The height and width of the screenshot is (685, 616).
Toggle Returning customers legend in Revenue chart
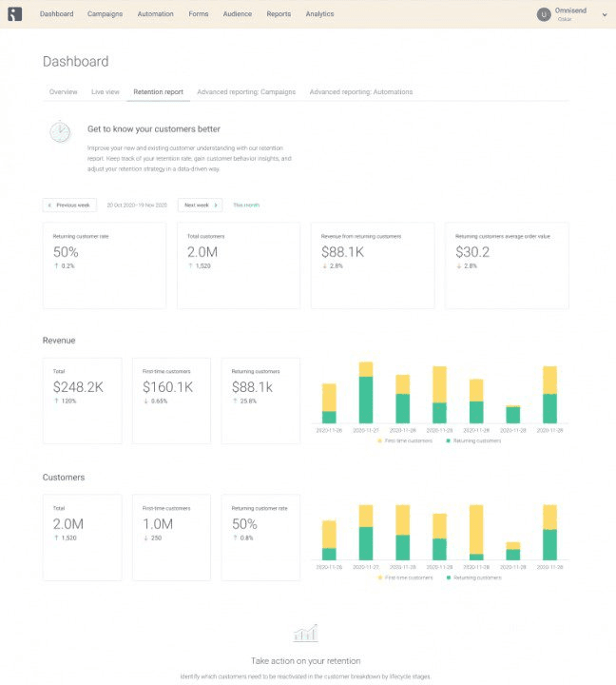pos(473,440)
